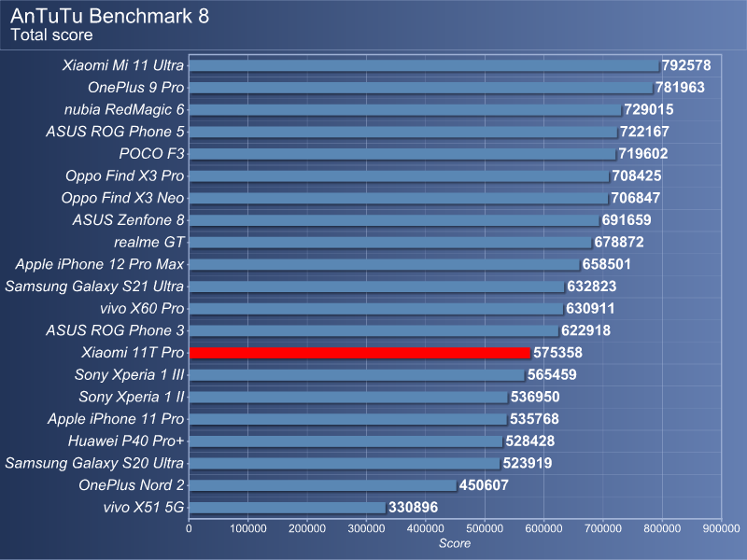Select the 'Samsung Galaxy S20 Ultra' label
Viewport: 747px width, 560px height.
pyautogui.click(x=94, y=463)
